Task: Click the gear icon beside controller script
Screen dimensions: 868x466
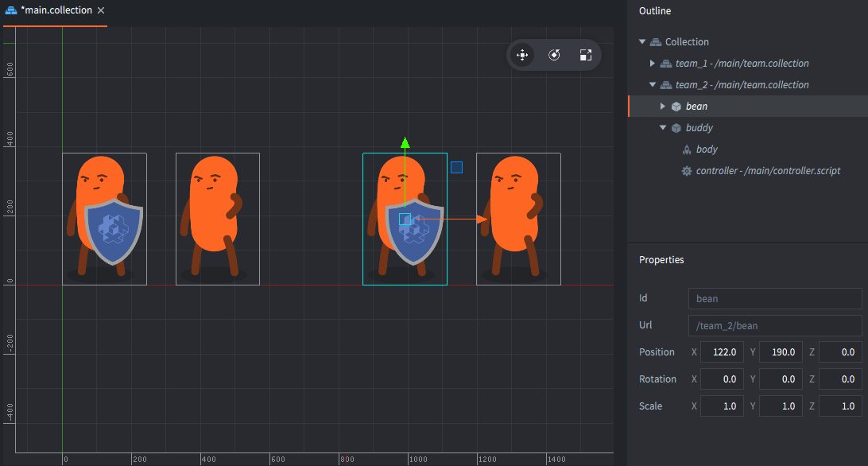Action: [687, 171]
